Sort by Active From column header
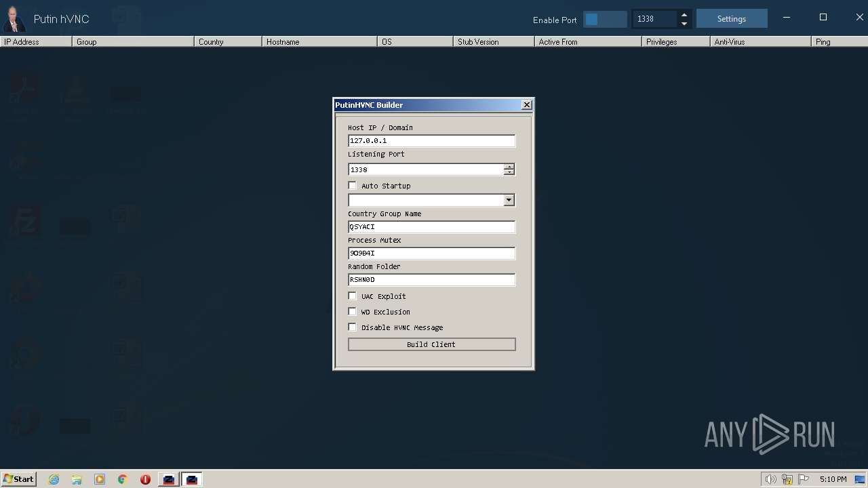The height and width of the screenshot is (488, 868). pyautogui.click(x=588, y=42)
